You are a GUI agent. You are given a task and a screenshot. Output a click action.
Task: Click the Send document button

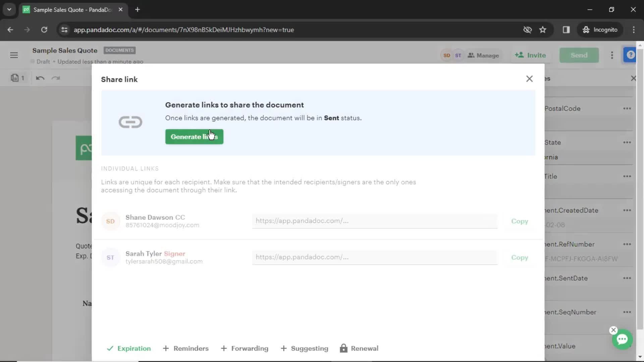579,55
